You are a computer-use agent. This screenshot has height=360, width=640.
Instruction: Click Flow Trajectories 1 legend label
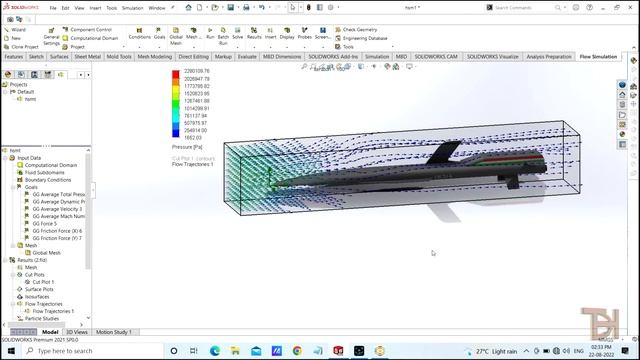point(193,164)
